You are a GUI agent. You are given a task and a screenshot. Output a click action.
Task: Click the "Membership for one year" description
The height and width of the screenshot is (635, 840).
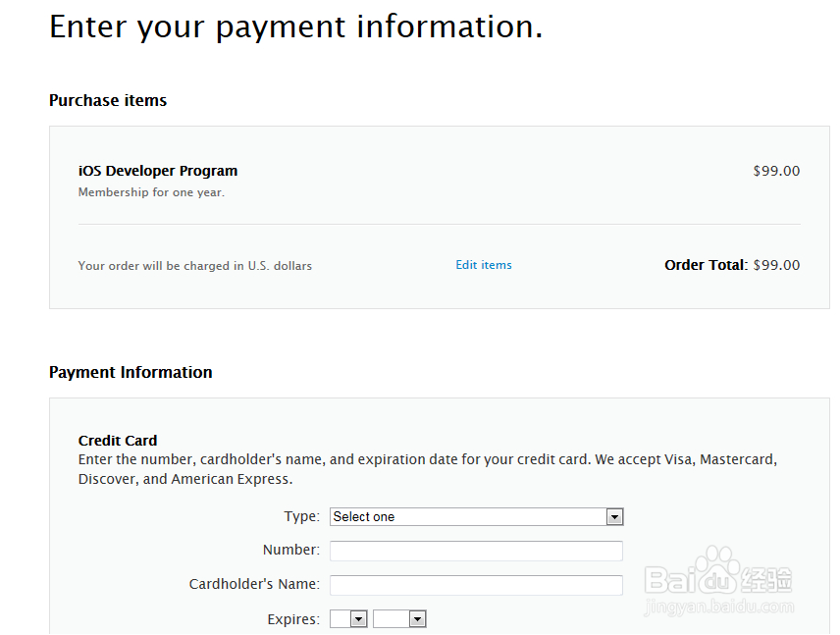point(151,192)
